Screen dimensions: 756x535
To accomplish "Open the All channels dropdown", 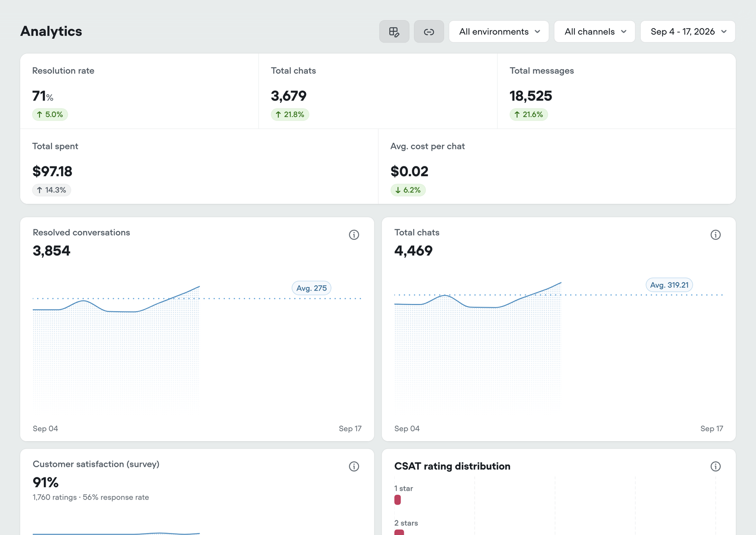I will tap(595, 32).
